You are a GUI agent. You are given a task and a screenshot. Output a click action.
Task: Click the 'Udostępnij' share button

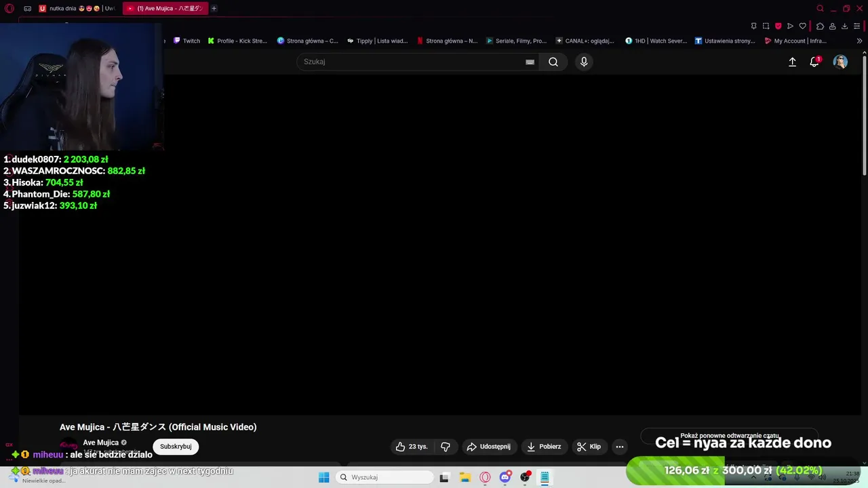(488, 447)
